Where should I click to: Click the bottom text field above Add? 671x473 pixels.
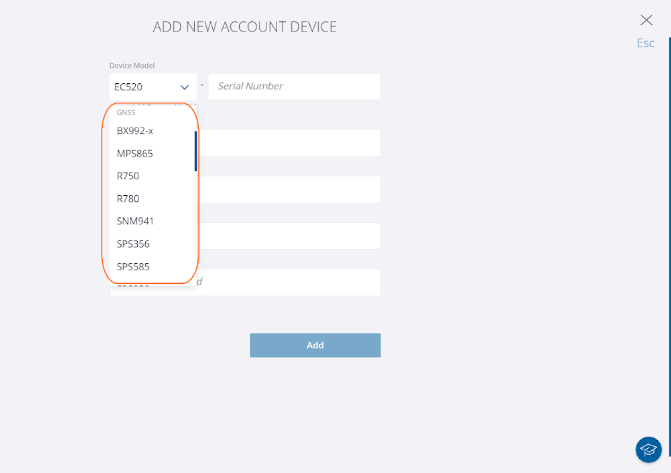click(x=290, y=282)
